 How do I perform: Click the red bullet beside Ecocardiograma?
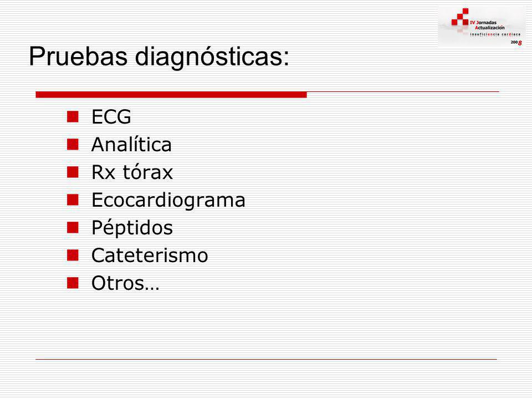pyautogui.click(x=73, y=199)
